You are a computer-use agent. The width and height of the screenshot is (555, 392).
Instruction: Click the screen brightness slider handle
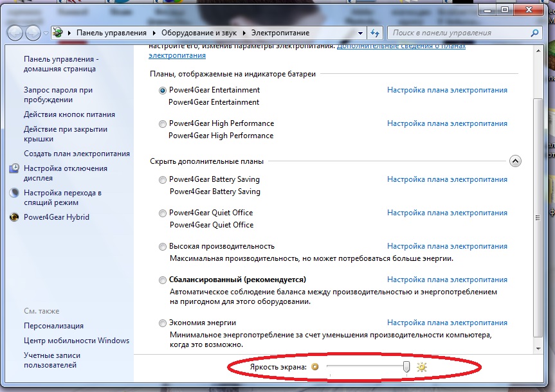tap(406, 367)
